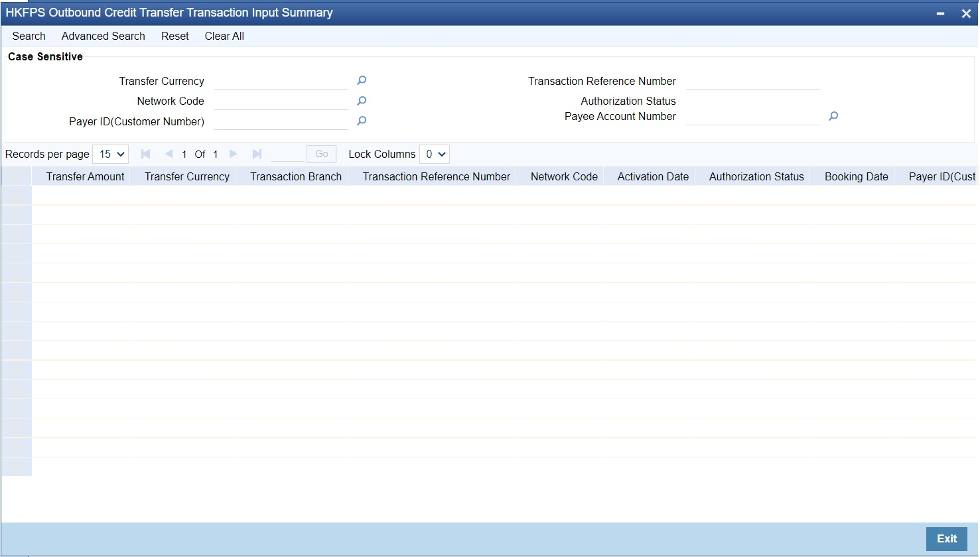The image size is (980, 557).
Task: Open Transfer Currency lookup search icon
Action: coord(362,81)
